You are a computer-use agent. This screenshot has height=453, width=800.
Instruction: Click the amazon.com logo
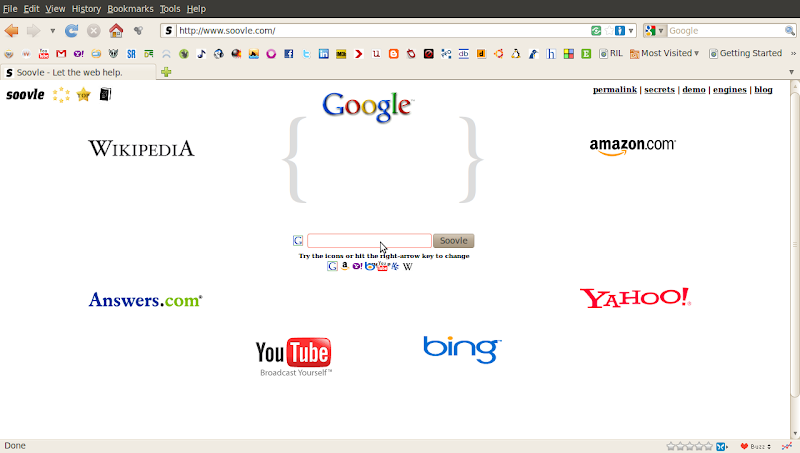[633, 146]
